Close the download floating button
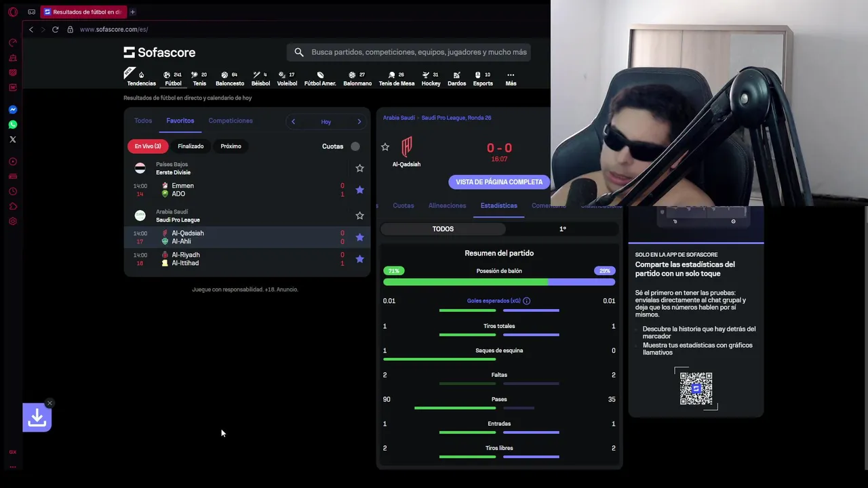This screenshot has height=488, width=868. pos(50,403)
